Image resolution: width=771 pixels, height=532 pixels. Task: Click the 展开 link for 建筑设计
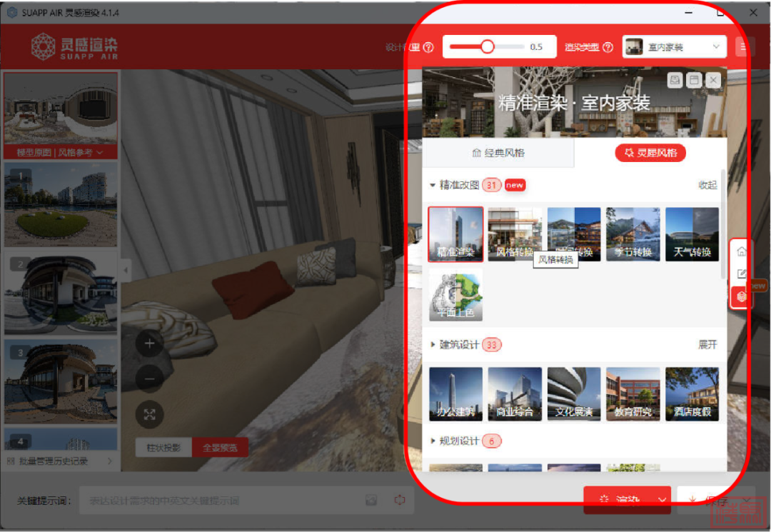pos(707,345)
